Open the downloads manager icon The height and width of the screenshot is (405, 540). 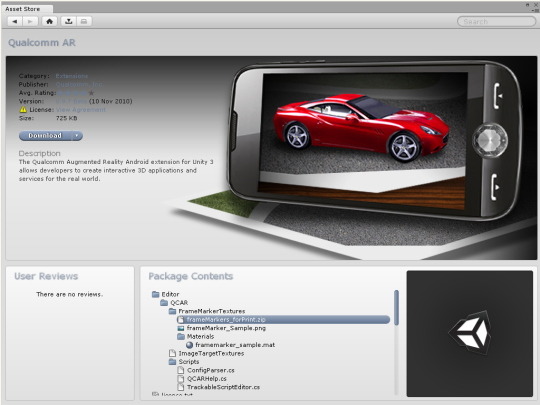(x=69, y=21)
